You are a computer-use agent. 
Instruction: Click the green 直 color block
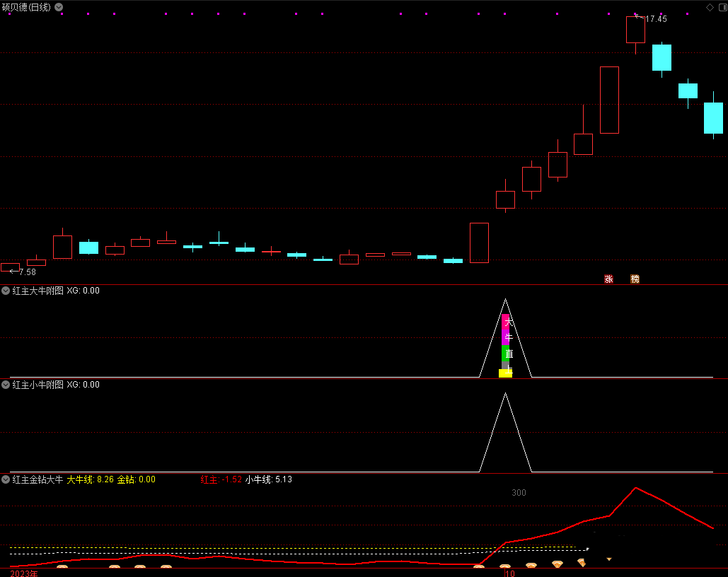[x=505, y=354]
